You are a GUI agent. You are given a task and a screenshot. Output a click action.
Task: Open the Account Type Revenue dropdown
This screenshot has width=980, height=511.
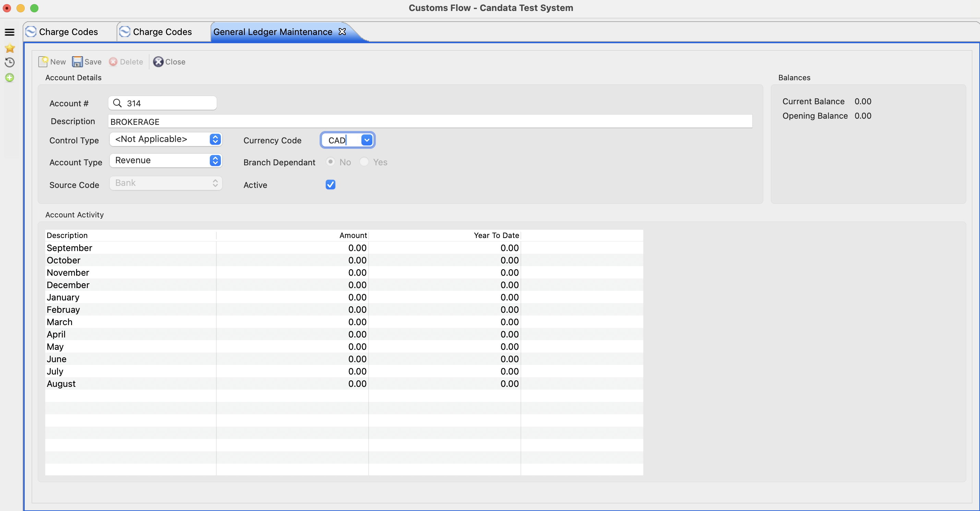pyautogui.click(x=166, y=161)
